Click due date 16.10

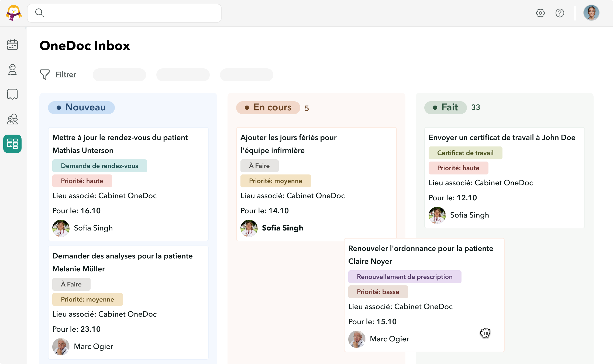tap(91, 211)
